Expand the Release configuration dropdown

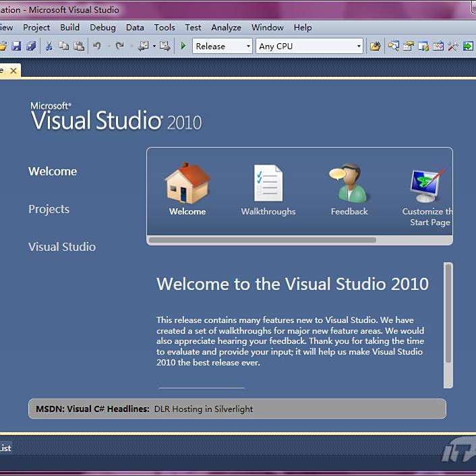pyautogui.click(x=248, y=47)
